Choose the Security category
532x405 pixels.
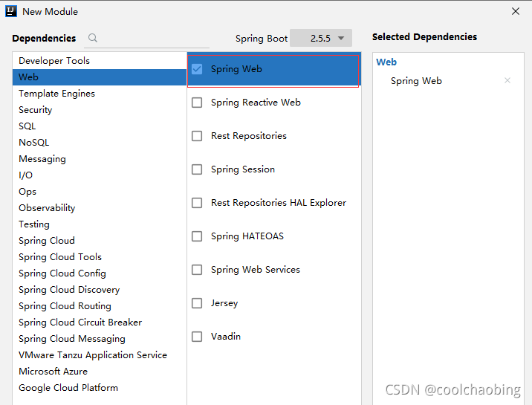[x=100, y=110]
